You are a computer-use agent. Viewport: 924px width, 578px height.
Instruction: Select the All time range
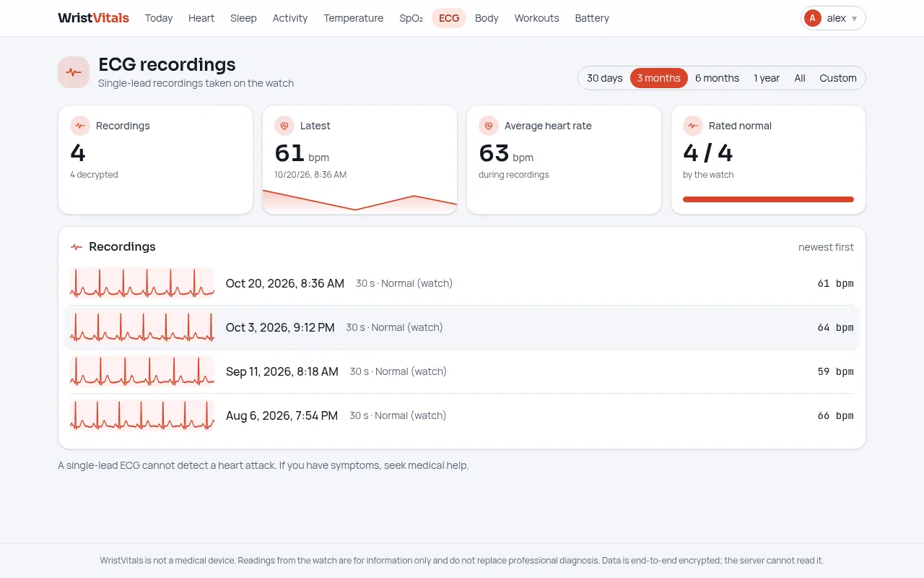pyautogui.click(x=800, y=78)
